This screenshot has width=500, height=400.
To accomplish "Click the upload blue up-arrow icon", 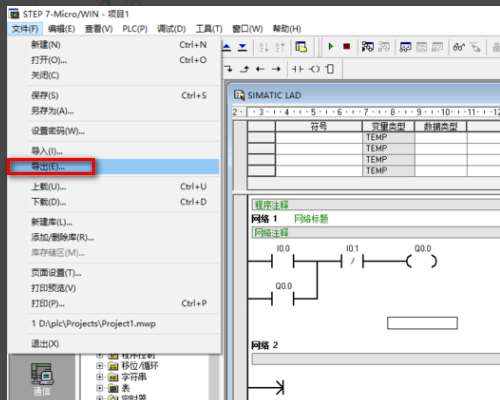I will (x=227, y=47).
